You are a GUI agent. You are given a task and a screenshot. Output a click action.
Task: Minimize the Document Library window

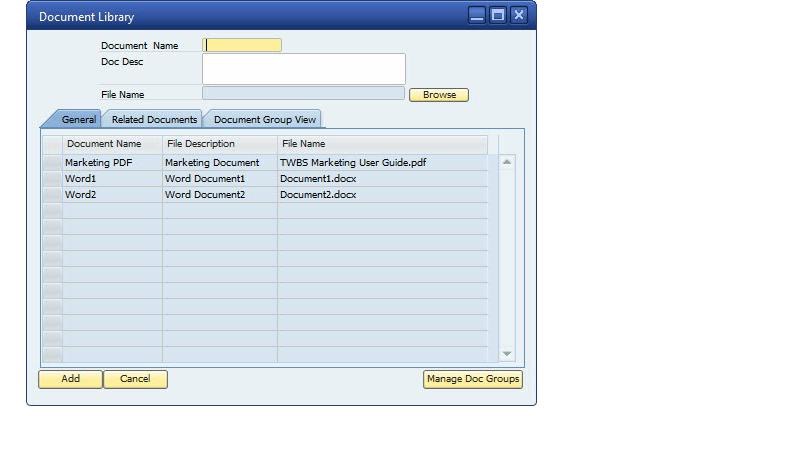click(x=477, y=15)
